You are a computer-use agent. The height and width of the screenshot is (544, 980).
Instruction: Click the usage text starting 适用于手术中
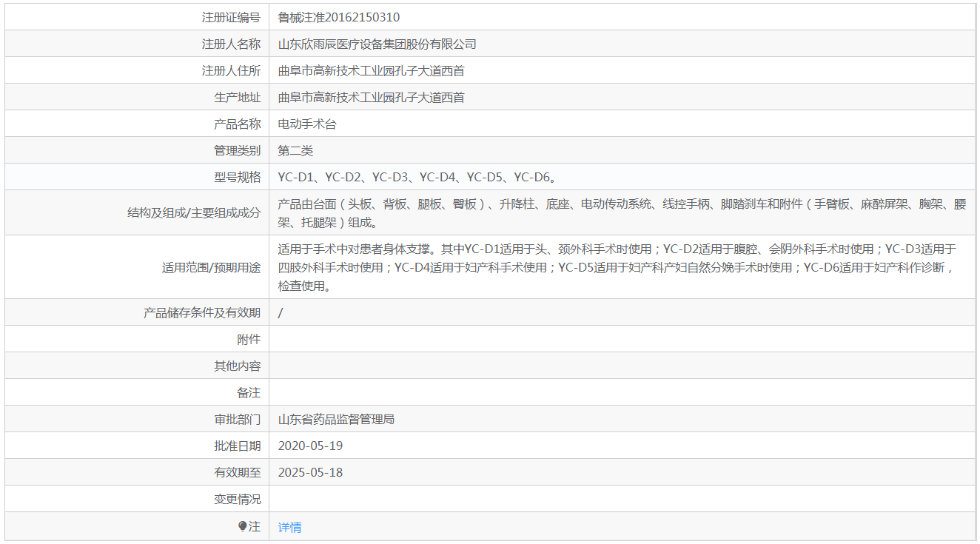(617, 267)
